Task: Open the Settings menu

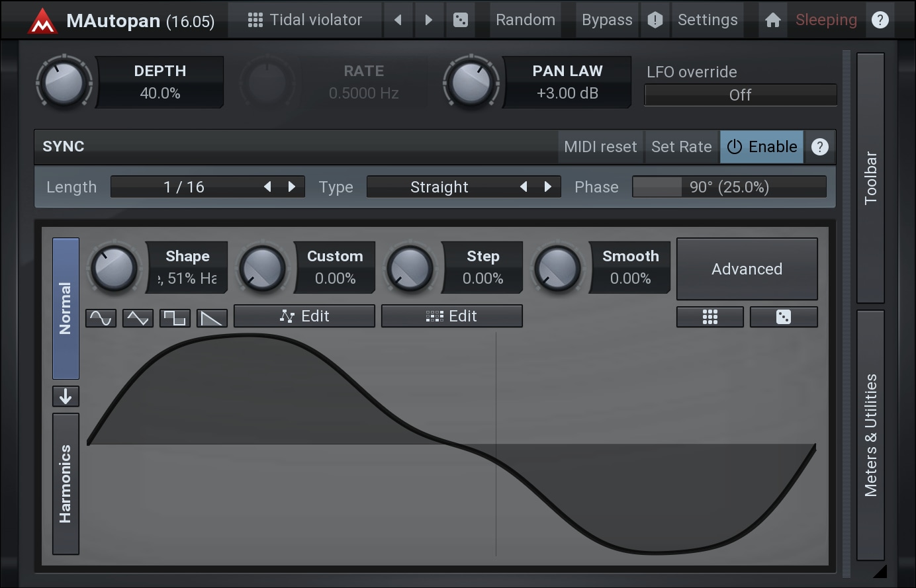Action: [x=708, y=20]
